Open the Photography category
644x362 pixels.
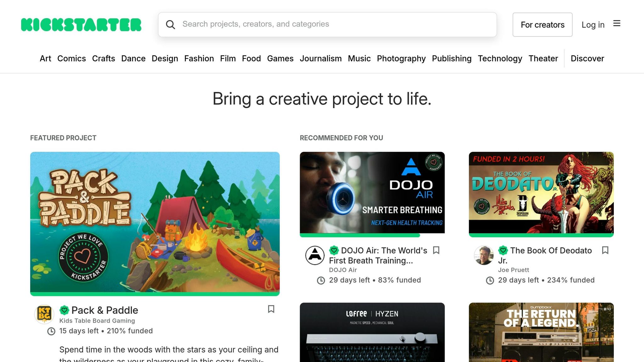tap(401, 58)
